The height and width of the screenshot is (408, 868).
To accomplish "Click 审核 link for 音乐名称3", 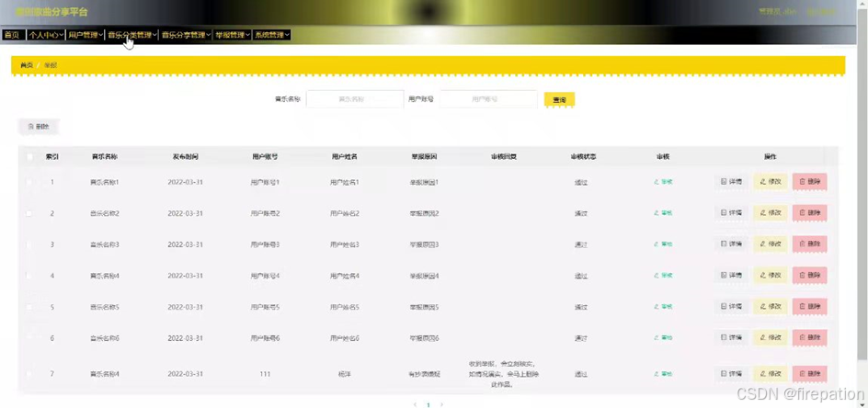I will pyautogui.click(x=663, y=244).
